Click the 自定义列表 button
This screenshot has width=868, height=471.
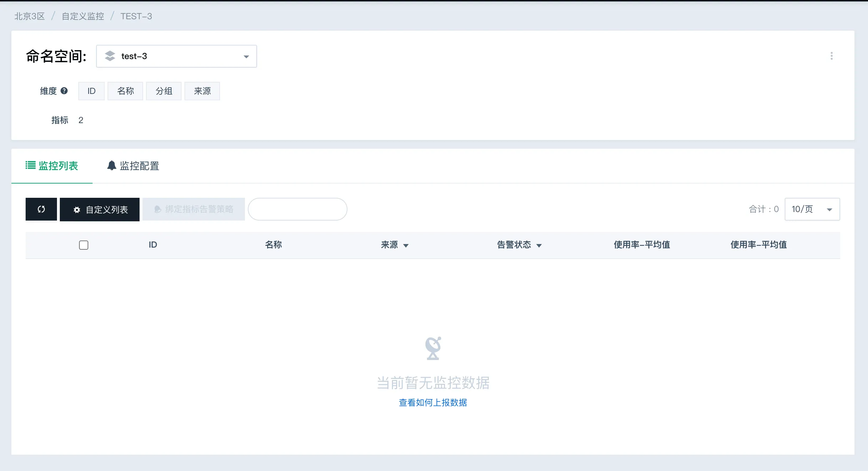[x=100, y=210]
